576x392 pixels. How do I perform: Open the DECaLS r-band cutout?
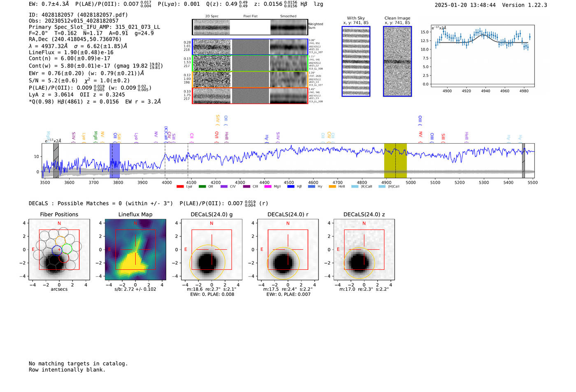pos(288,250)
